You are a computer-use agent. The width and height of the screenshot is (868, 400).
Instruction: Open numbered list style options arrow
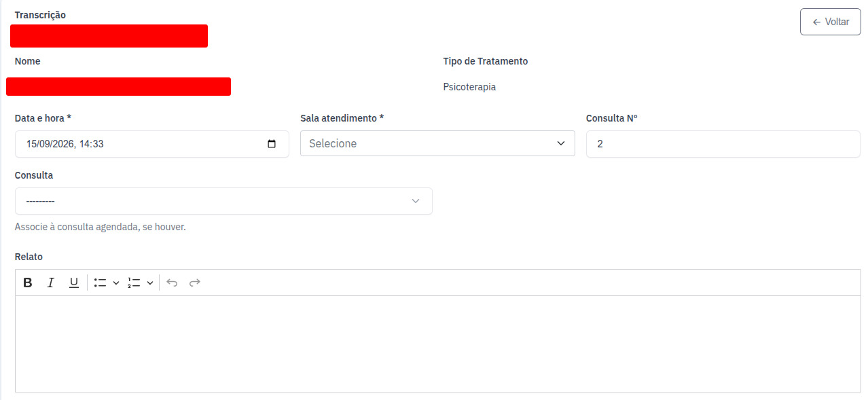click(150, 283)
